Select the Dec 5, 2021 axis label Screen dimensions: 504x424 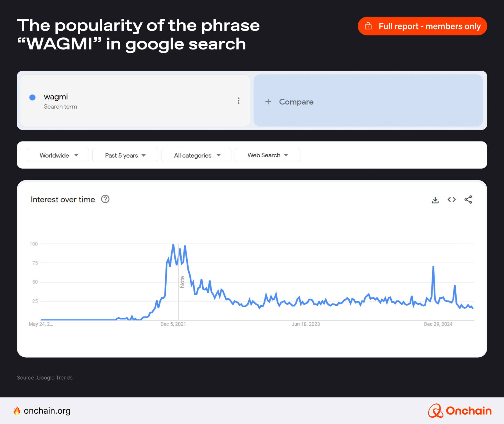(x=173, y=324)
